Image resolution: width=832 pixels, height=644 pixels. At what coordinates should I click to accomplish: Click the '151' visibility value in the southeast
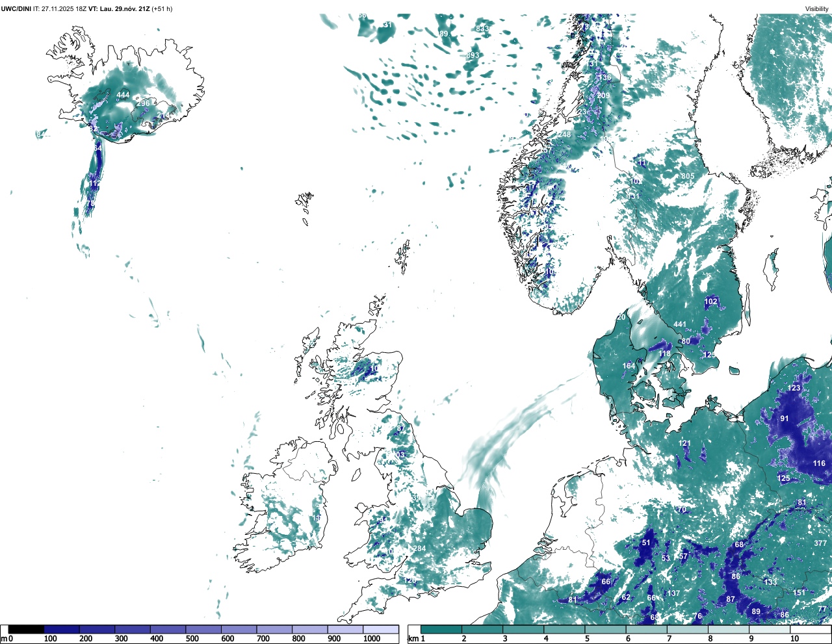click(799, 593)
